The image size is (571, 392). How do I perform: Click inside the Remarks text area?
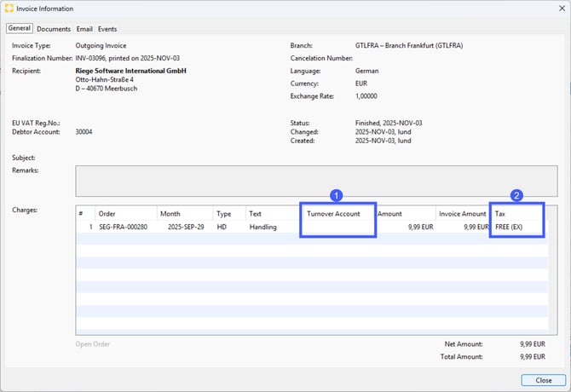click(315, 181)
